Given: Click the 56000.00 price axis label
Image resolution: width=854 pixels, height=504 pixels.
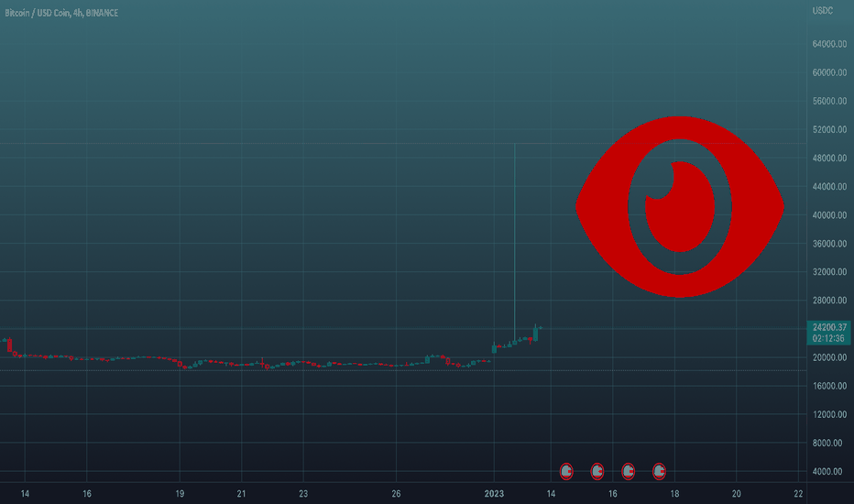Looking at the screenshot, I should (x=829, y=101).
